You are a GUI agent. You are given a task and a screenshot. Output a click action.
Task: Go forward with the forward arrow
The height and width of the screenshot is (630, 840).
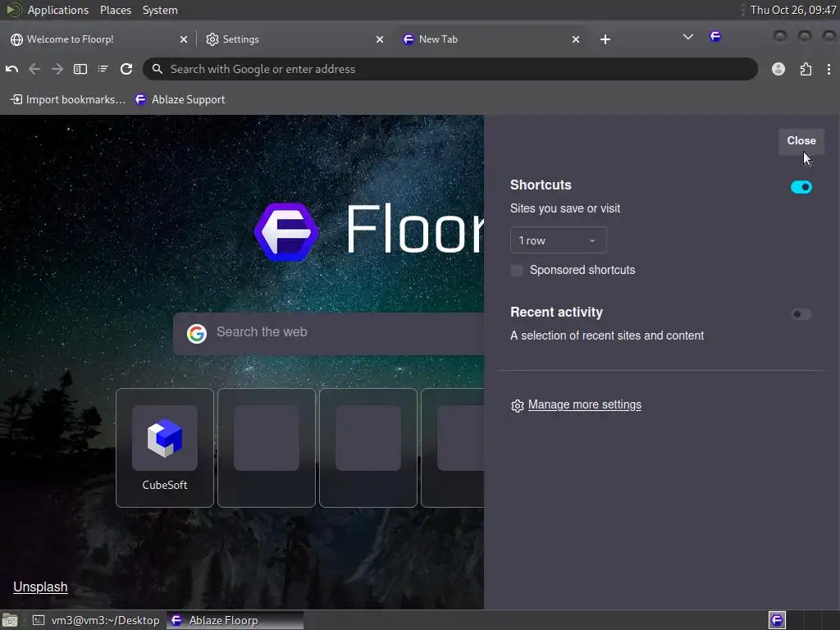pos(57,69)
